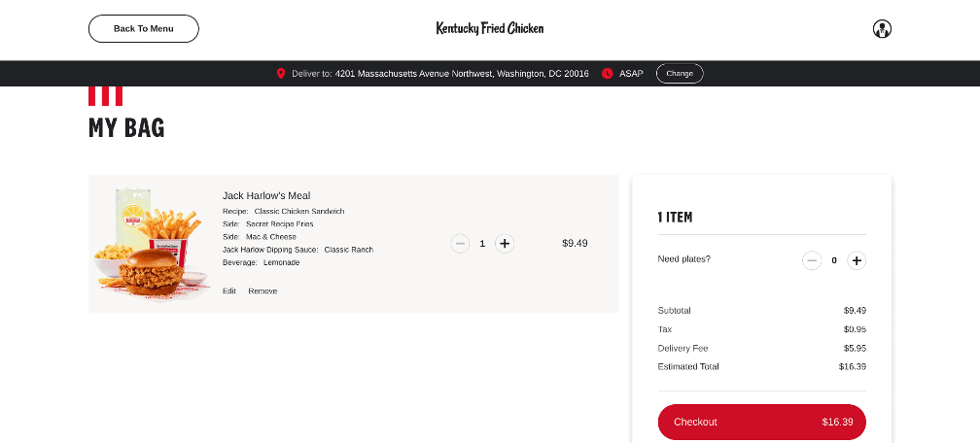This screenshot has height=443, width=980.
Task: Edit the Jack Harlow's Meal item
Action: click(229, 291)
